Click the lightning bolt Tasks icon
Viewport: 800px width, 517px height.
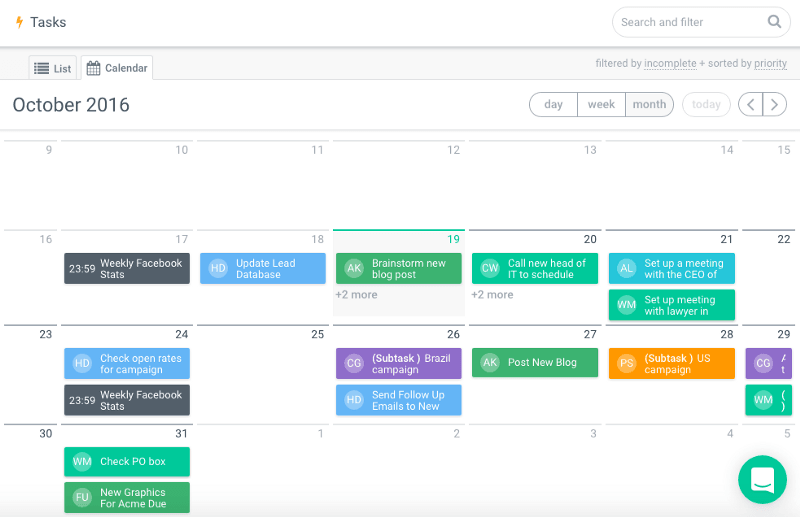coord(19,22)
